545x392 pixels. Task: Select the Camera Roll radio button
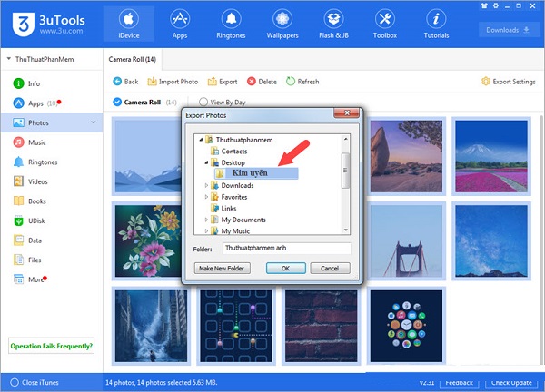click(117, 103)
